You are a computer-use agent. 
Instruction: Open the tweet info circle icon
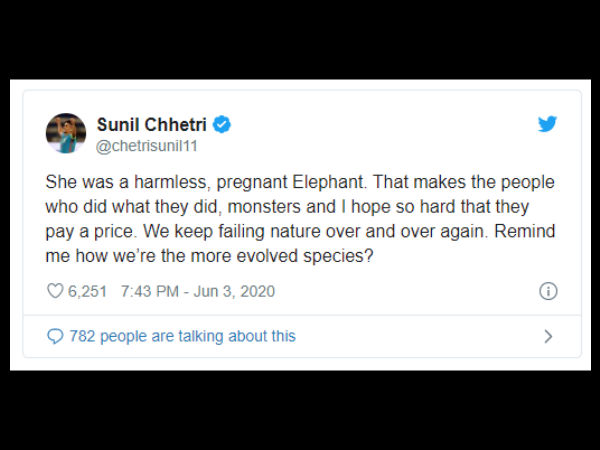click(x=548, y=292)
